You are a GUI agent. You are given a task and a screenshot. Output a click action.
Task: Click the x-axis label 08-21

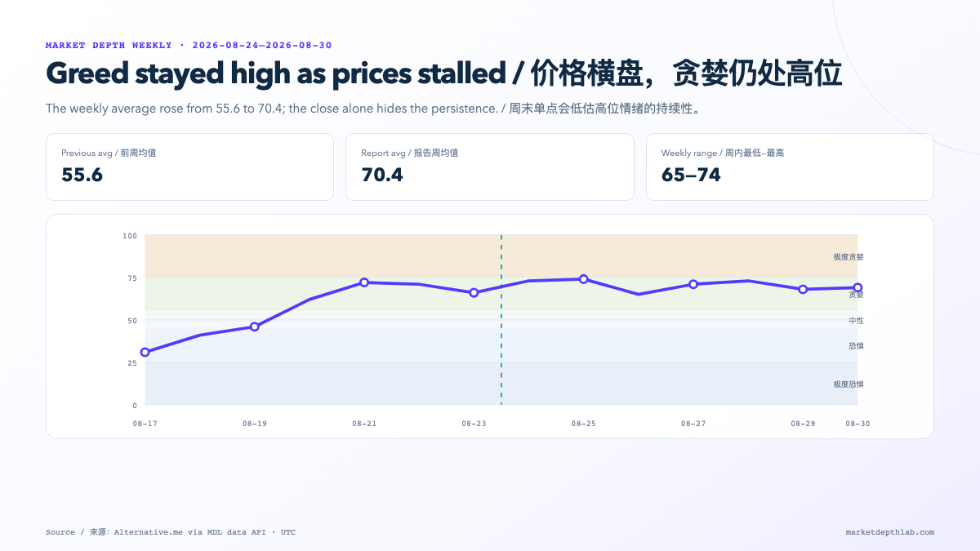click(364, 424)
